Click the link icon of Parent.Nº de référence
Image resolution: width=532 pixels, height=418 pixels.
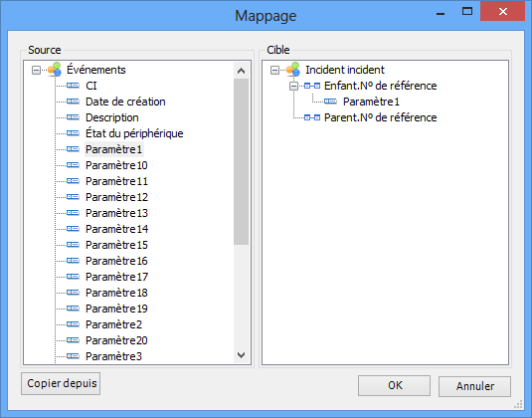(312, 117)
